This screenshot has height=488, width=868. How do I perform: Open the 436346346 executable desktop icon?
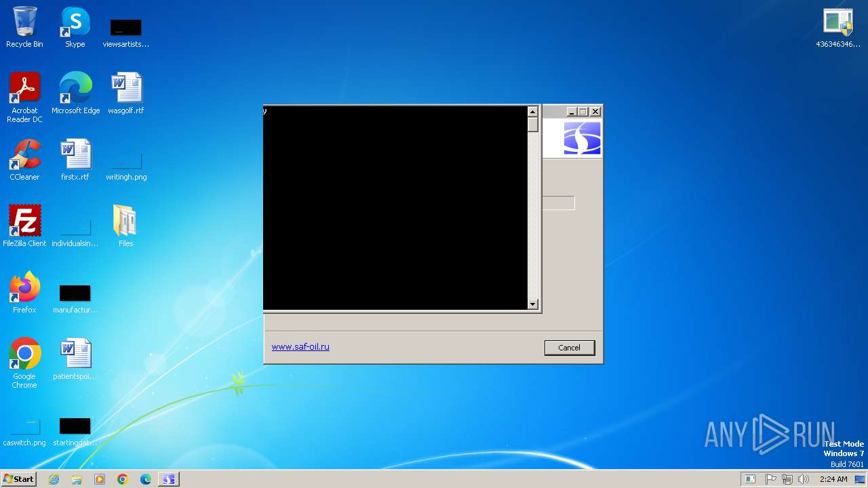point(838,27)
